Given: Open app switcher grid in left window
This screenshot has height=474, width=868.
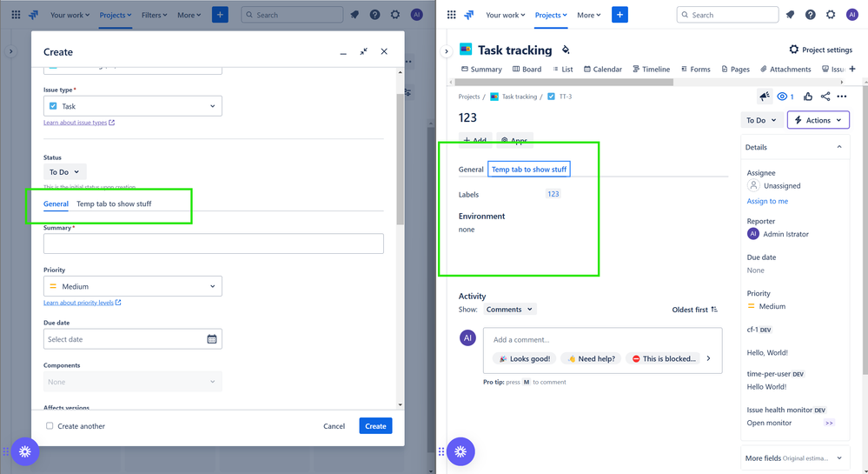Looking at the screenshot, I should pos(16,15).
